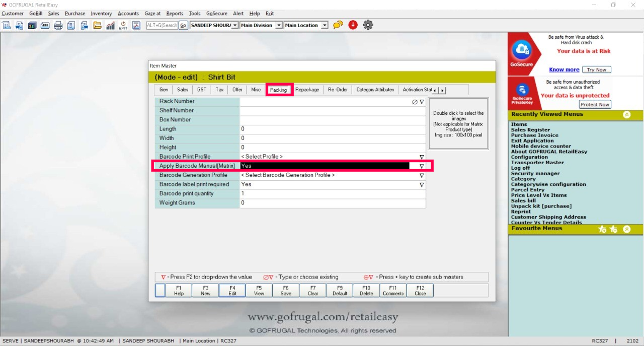The height and width of the screenshot is (346, 644).
Task: Switch to the Packing tab
Action: (x=278, y=90)
